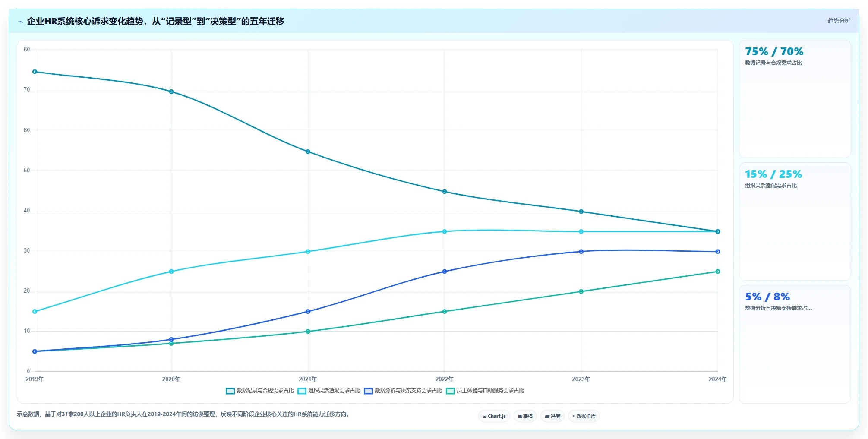Select 2024年 point on 数据分析与决策支持 line

coord(718,252)
